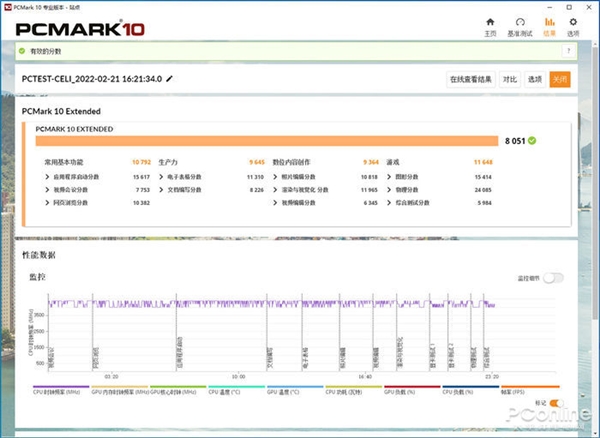
Task: Click the 应用程序启动 marker line on chart
Action: (x=176, y=332)
